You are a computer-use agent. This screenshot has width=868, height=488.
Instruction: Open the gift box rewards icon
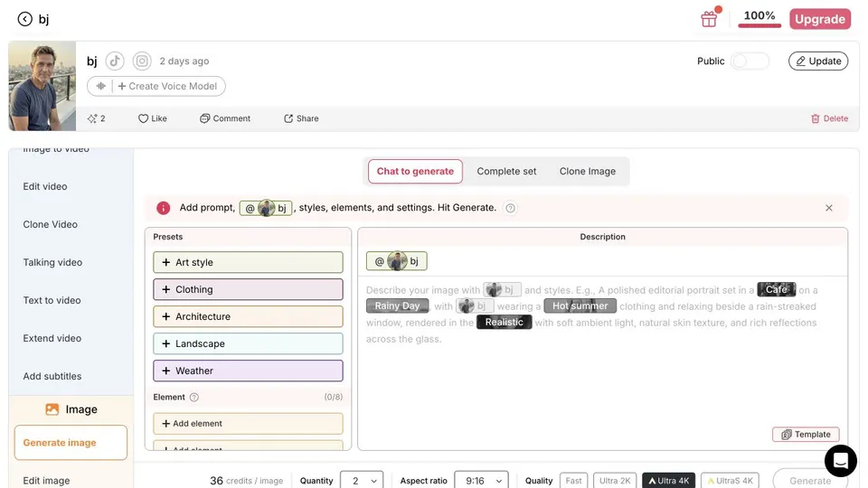tap(709, 19)
